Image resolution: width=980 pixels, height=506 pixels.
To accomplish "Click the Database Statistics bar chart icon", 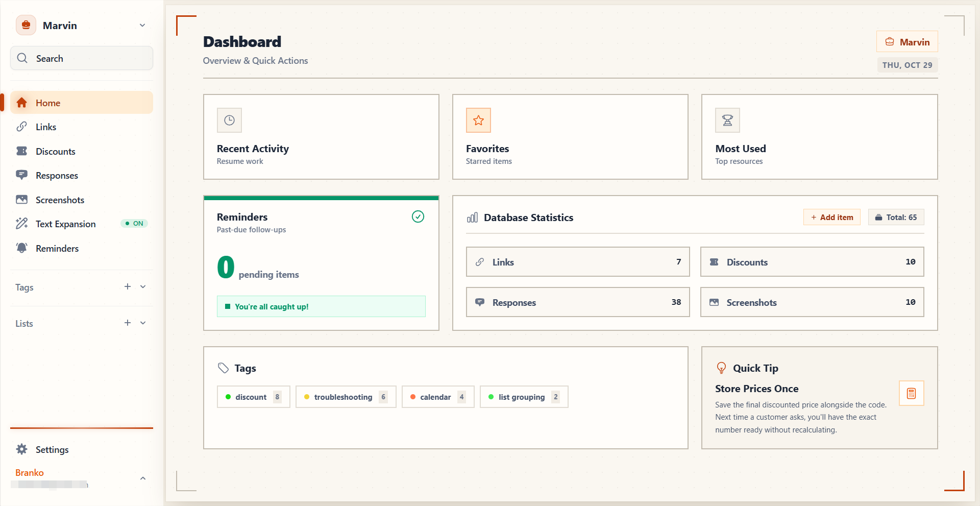I will [x=473, y=218].
